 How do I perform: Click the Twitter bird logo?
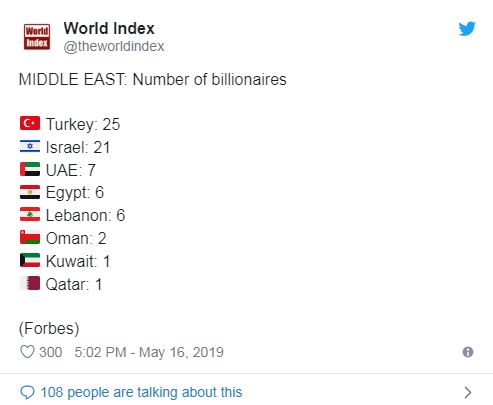[x=467, y=29]
